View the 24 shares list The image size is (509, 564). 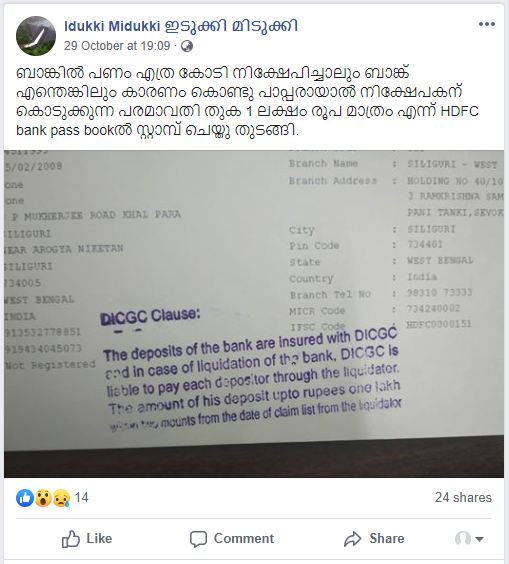[463, 497]
